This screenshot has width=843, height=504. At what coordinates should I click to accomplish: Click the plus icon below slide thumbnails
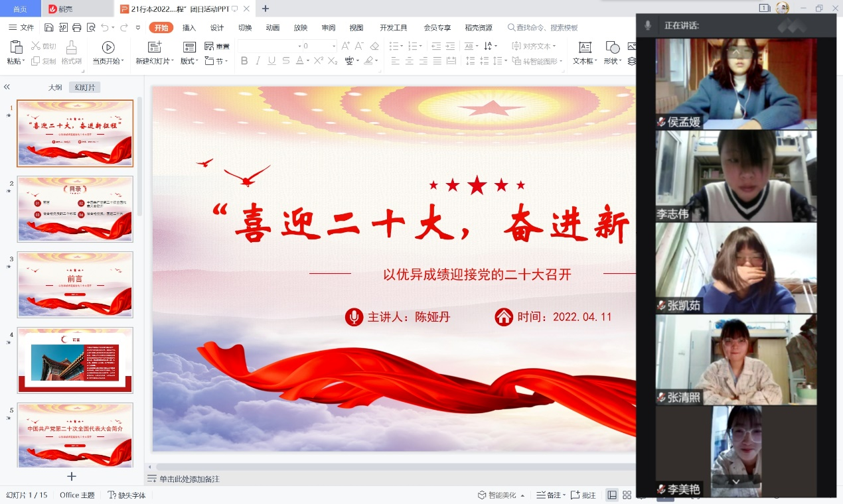(x=72, y=476)
